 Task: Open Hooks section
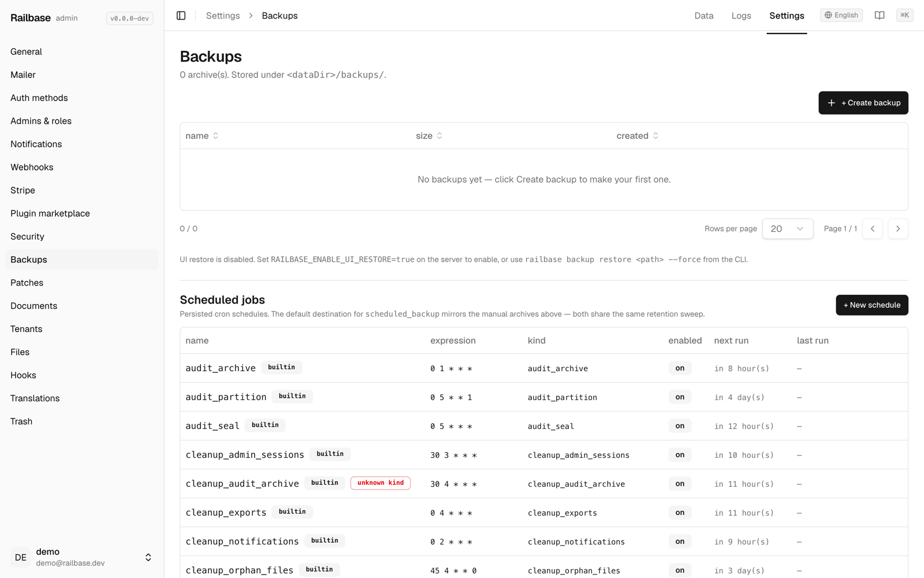(82, 375)
